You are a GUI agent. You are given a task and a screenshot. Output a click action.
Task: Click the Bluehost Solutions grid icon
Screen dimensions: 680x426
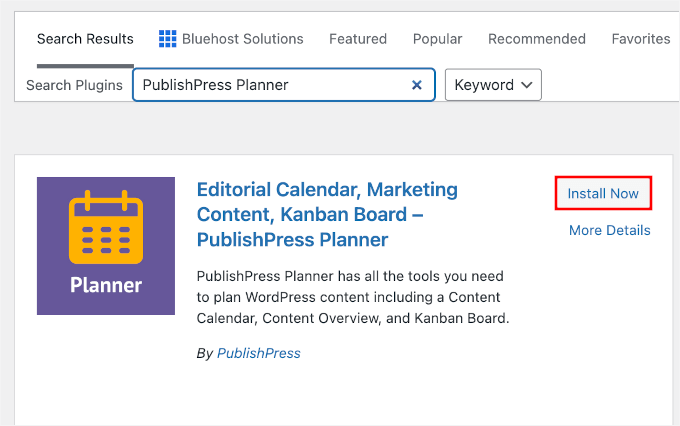coord(167,39)
